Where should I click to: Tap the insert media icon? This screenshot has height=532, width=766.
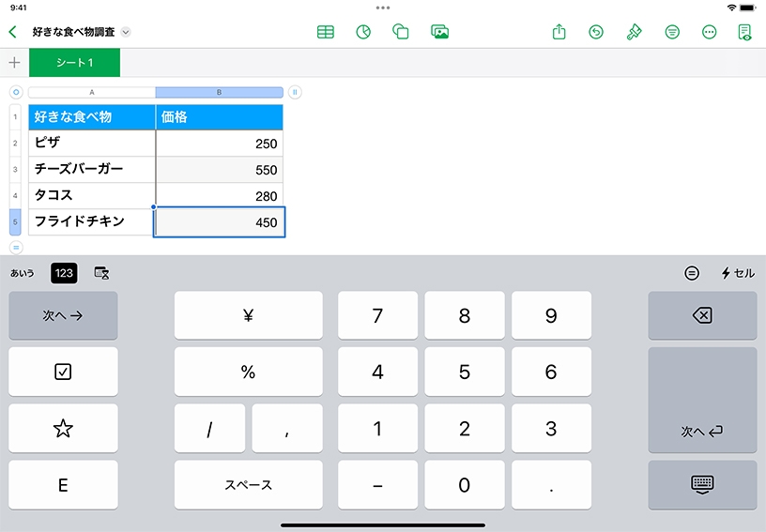(439, 32)
